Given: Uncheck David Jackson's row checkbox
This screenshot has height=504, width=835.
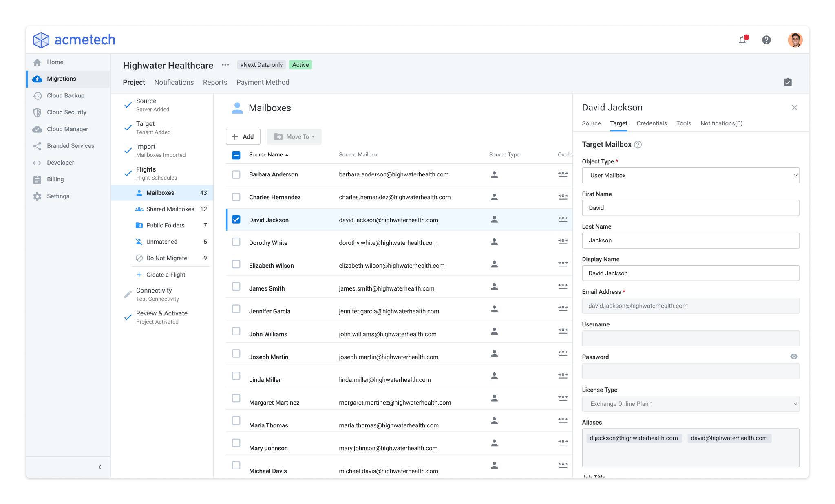Looking at the screenshot, I should (236, 219).
